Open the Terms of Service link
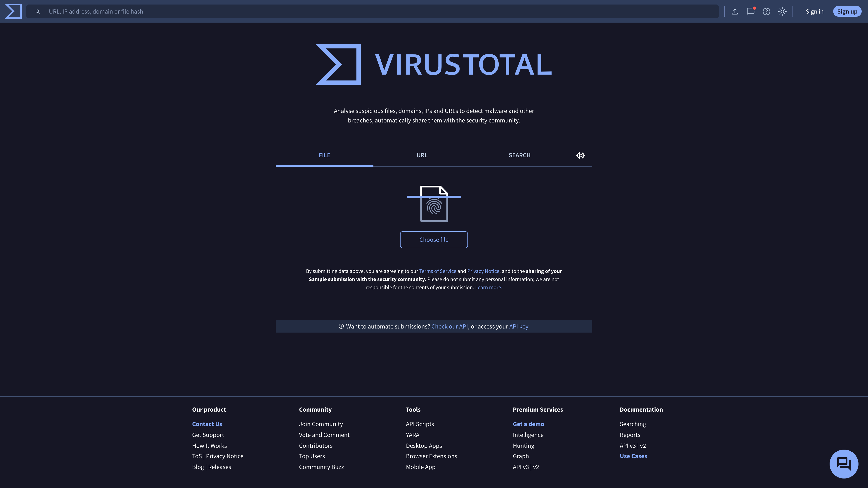This screenshot has height=488, width=868. point(437,271)
